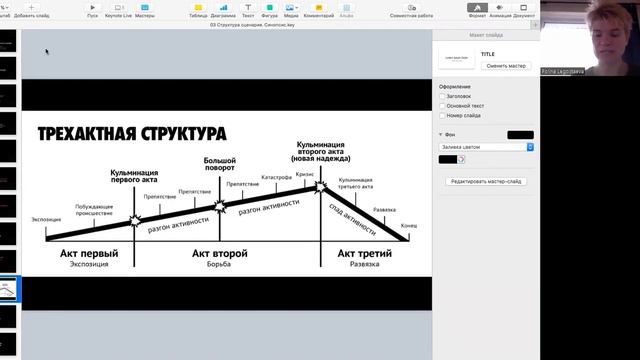640x360 pixels.
Task: Enable the Основной текст (Body) checkbox
Action: tap(442, 106)
